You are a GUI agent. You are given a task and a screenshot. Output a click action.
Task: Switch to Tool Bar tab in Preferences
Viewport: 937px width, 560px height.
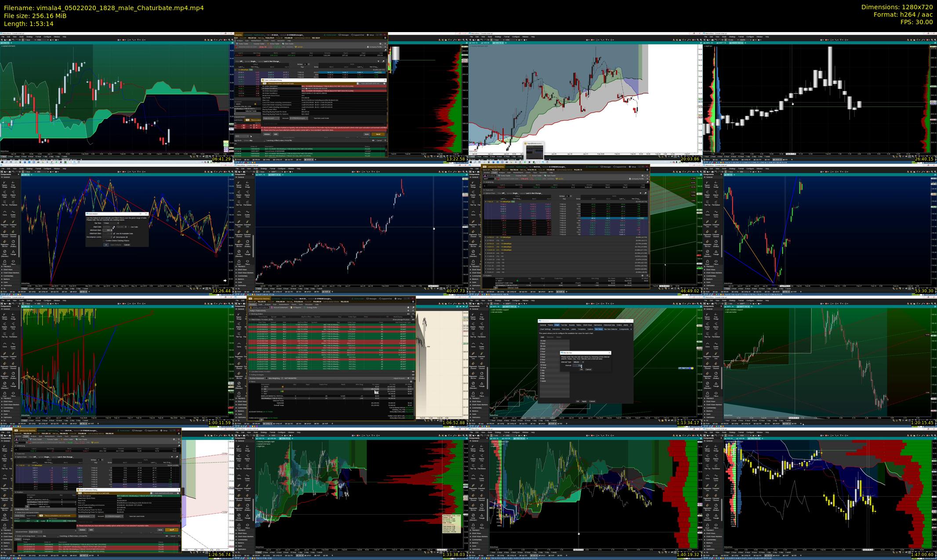point(564,325)
